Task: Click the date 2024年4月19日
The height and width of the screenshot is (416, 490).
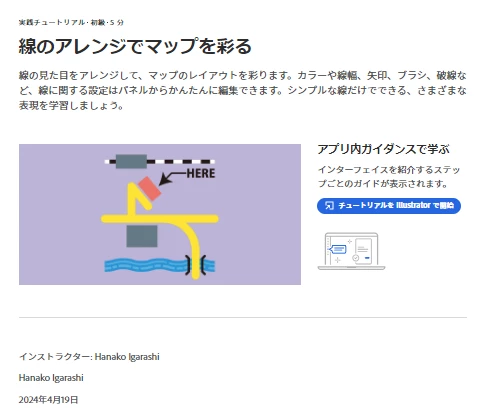Action: (x=48, y=400)
